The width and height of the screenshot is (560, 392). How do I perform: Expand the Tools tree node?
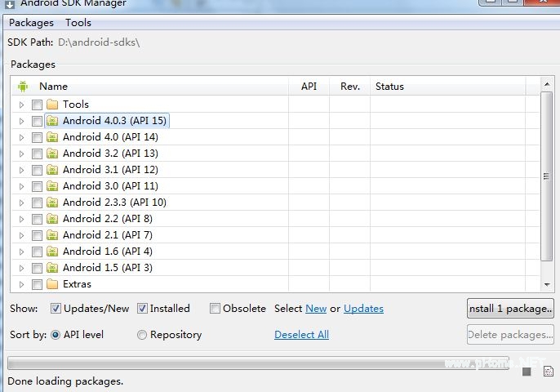pos(21,105)
